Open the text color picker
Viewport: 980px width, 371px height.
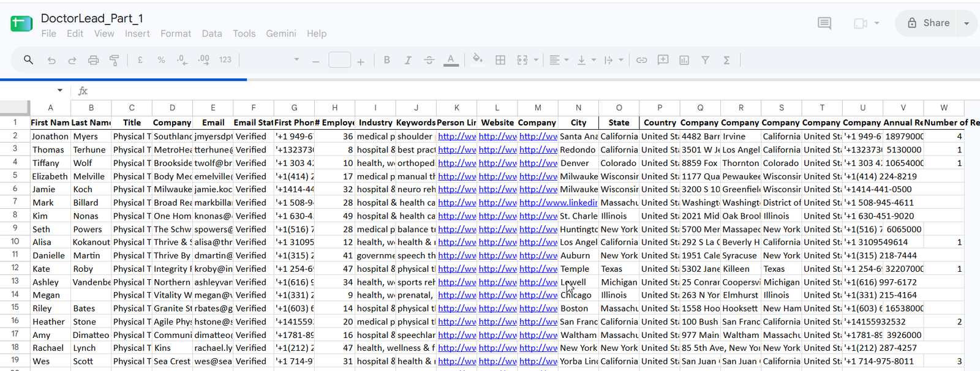(451, 60)
